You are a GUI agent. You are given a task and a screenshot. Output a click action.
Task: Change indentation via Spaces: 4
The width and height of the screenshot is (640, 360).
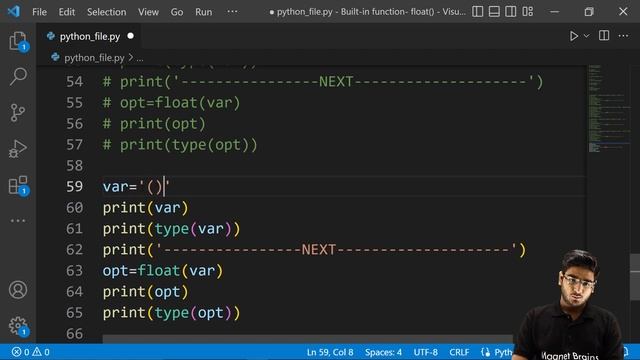click(x=383, y=352)
